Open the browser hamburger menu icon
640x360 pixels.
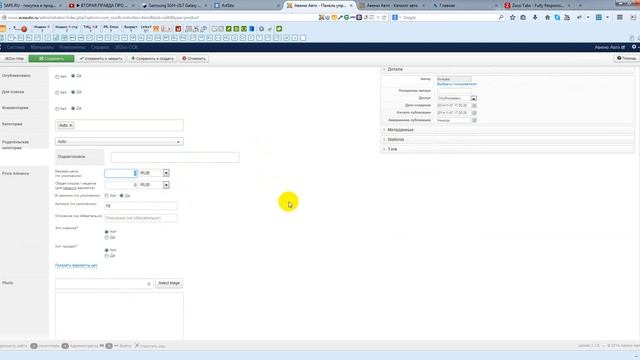click(620, 18)
